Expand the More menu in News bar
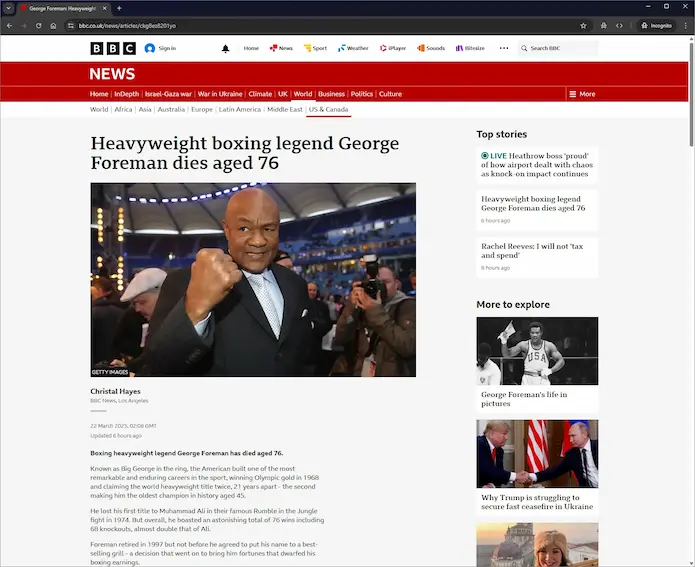The image size is (695, 567). click(582, 94)
